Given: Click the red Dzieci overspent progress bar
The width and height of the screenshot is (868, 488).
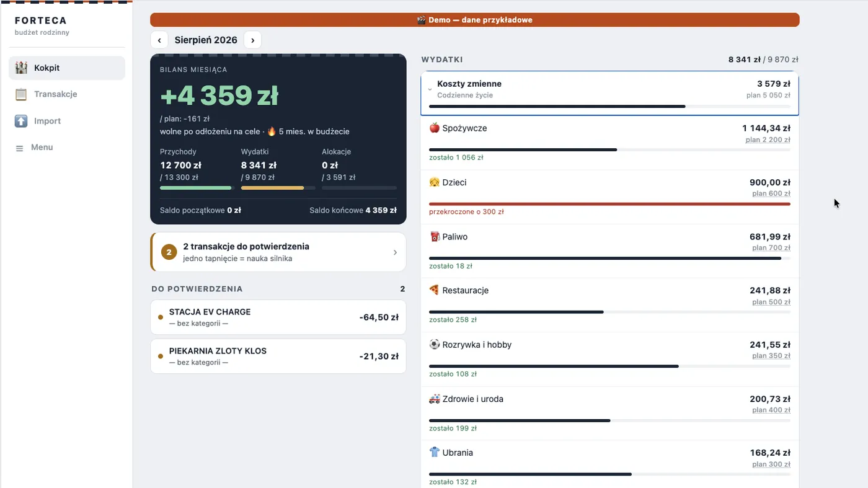Looking at the screenshot, I should tap(609, 204).
